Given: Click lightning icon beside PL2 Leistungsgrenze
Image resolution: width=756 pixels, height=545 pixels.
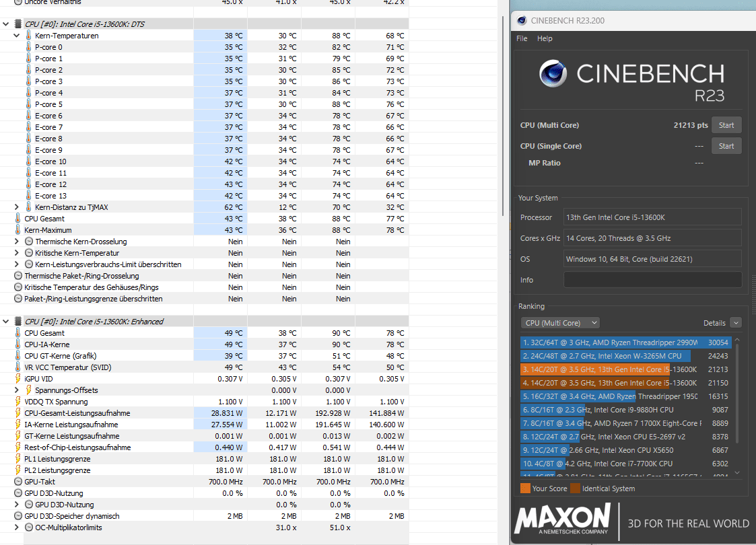Looking at the screenshot, I should click(x=18, y=470).
